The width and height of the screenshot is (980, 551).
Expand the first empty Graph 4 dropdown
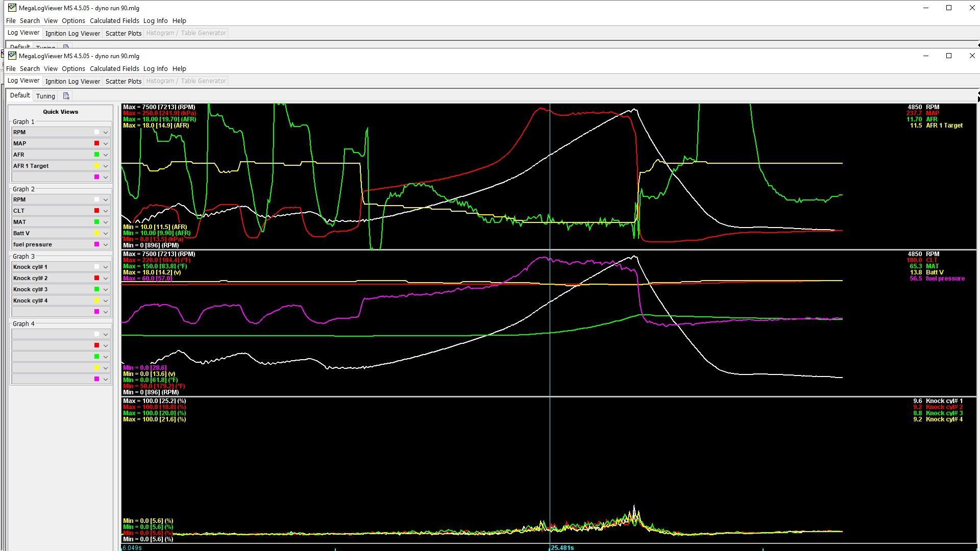pos(106,334)
